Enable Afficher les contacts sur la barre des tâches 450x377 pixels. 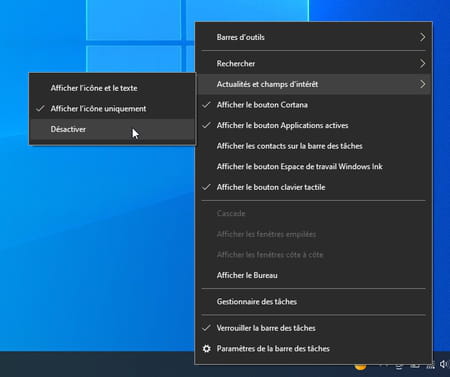pos(313,146)
